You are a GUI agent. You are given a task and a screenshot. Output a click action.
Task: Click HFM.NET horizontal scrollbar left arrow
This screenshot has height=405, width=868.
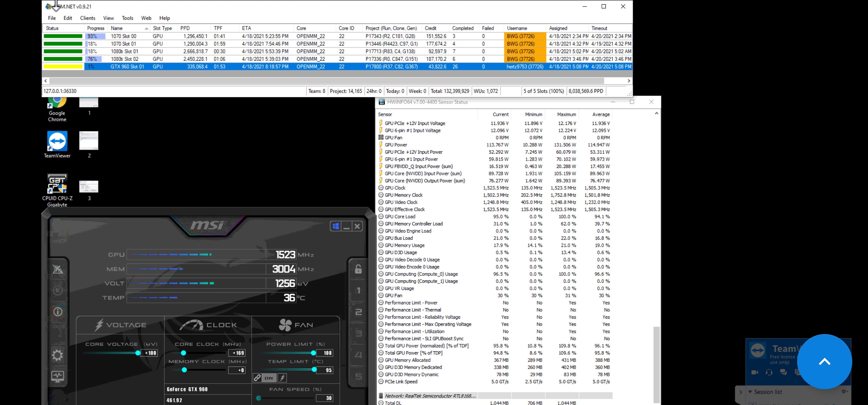tap(46, 81)
